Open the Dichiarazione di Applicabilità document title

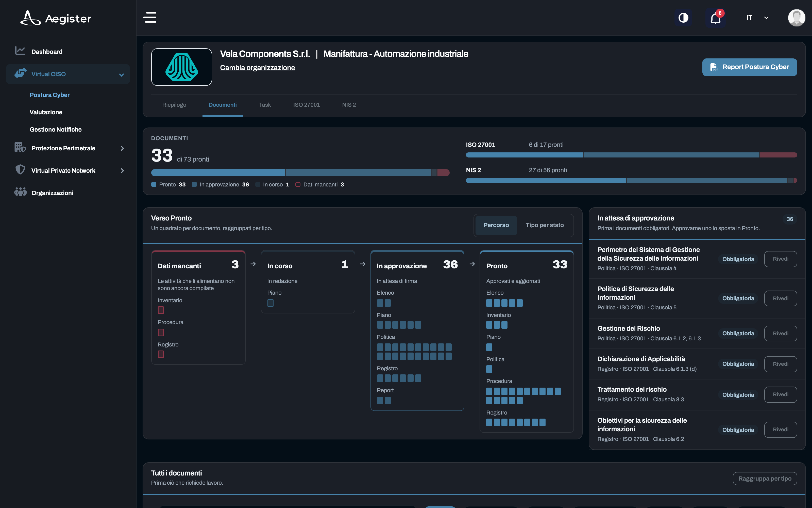(641, 359)
